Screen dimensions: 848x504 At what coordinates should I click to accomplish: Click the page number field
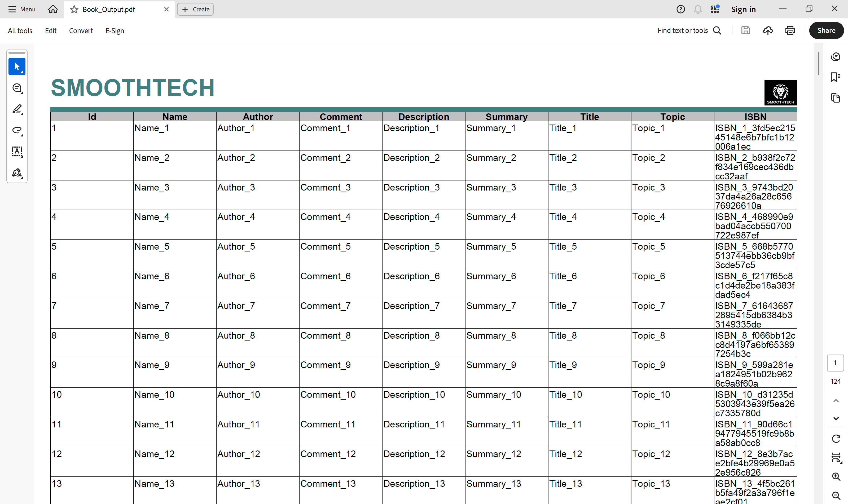point(836,363)
